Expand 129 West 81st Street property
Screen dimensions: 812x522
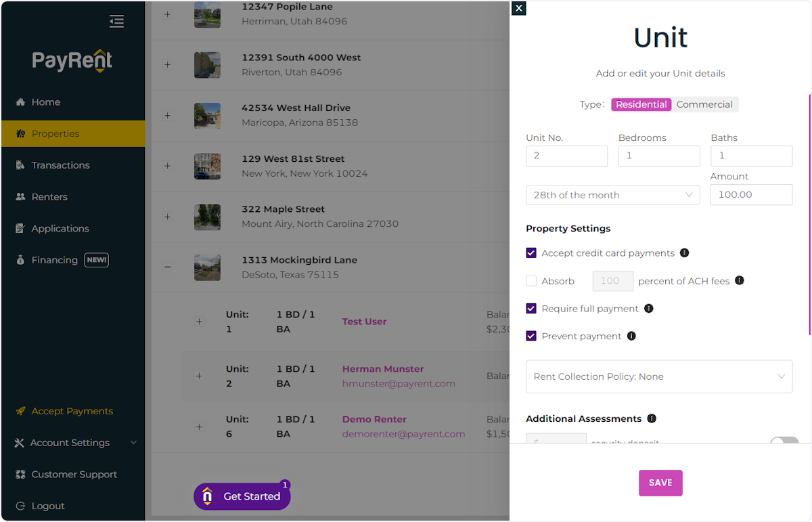[167, 166]
